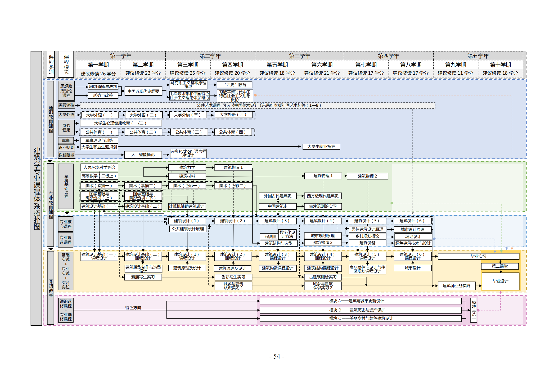Select the 模块三选一 vertical box
The image size is (554, 392).
pyautogui.click(x=473, y=310)
